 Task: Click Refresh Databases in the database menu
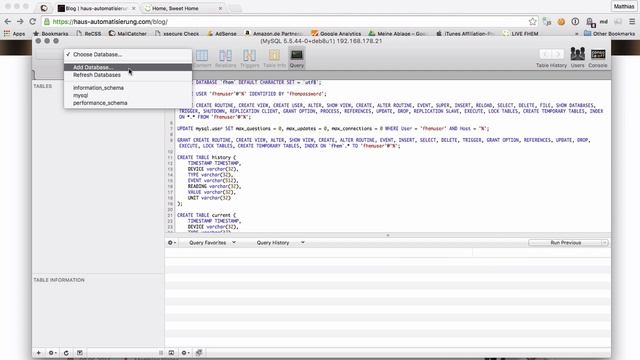click(x=128, y=75)
